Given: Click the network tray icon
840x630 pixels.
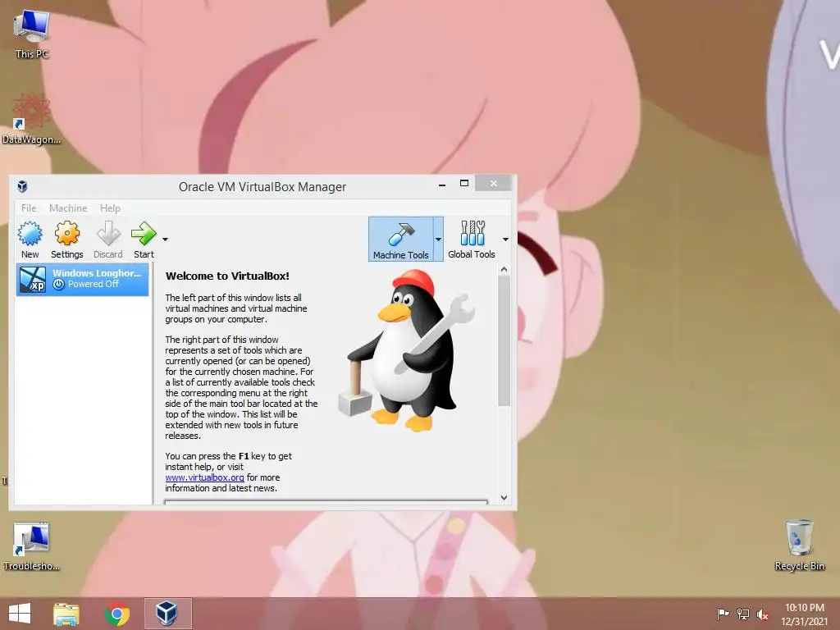Looking at the screenshot, I should click(743, 614).
